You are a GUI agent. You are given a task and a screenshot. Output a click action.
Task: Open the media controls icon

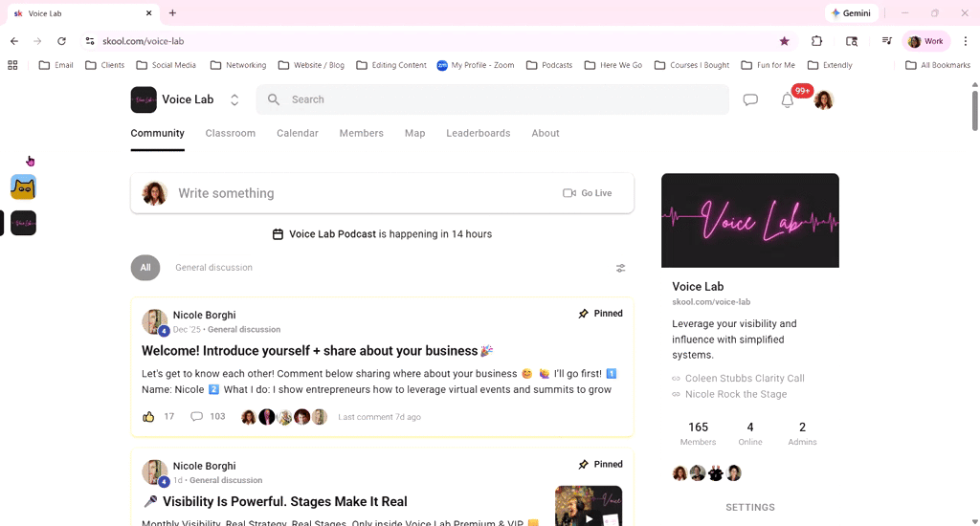pos(886,41)
